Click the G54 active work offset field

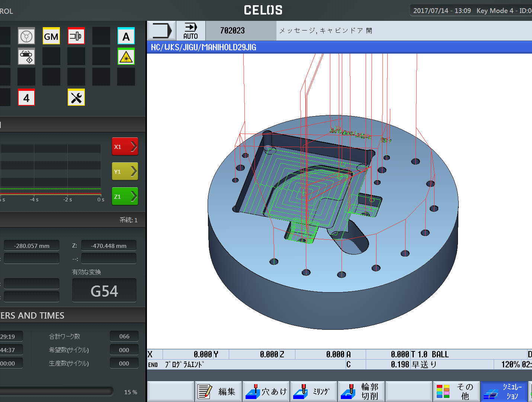[104, 291]
